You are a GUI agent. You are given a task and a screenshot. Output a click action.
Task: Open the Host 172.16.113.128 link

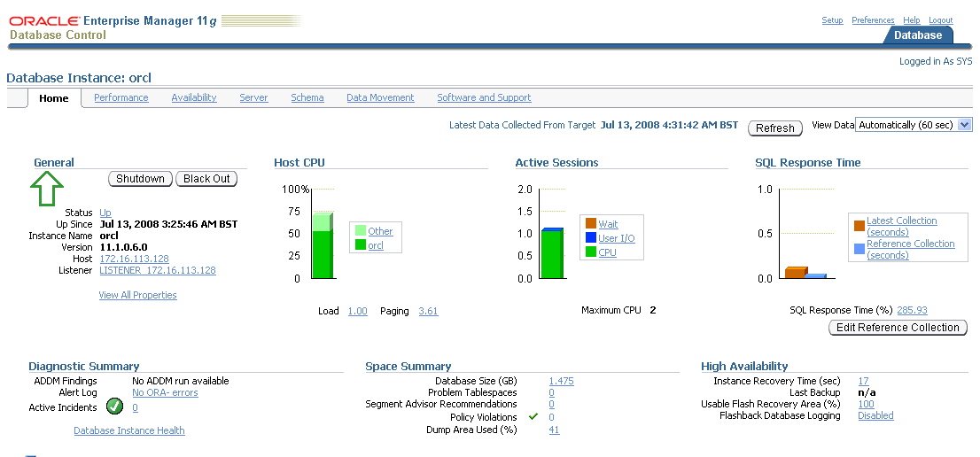pyautogui.click(x=135, y=259)
